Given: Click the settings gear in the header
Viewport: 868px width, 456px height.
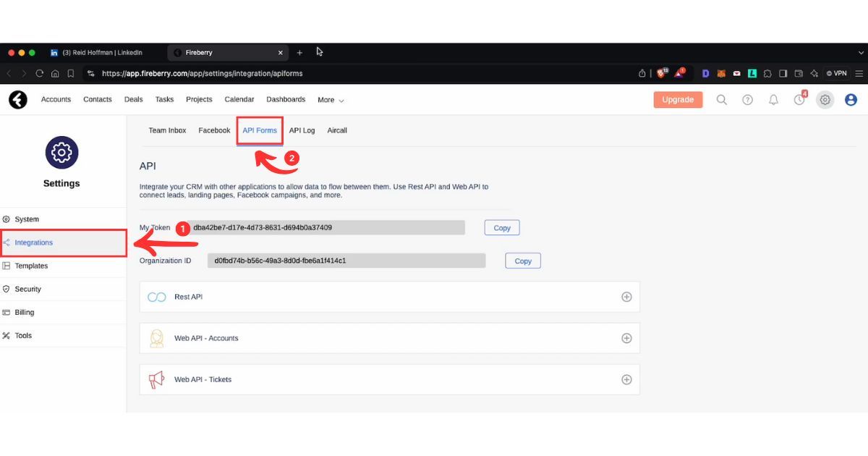Looking at the screenshot, I should (825, 100).
